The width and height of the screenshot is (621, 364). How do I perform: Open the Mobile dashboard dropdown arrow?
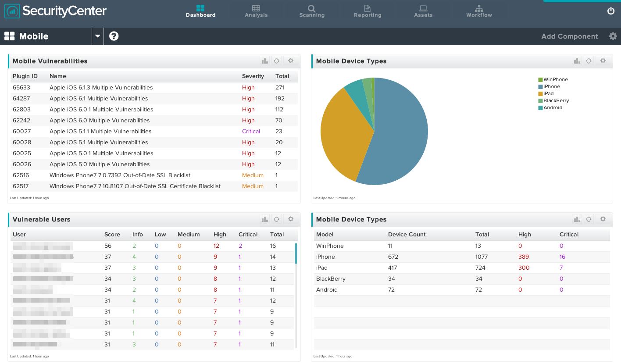98,36
